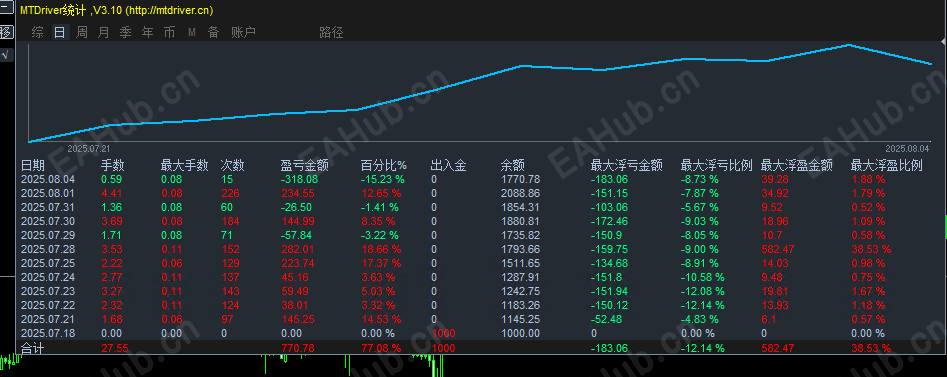Open the 周 weekly tab

coord(82,33)
